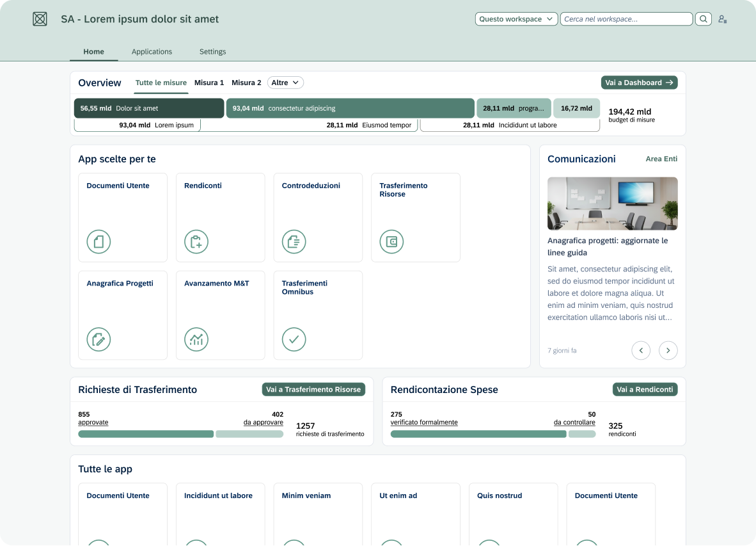This screenshot has width=756, height=546.
Task: Select the Misura 1 tab
Action: tap(209, 83)
